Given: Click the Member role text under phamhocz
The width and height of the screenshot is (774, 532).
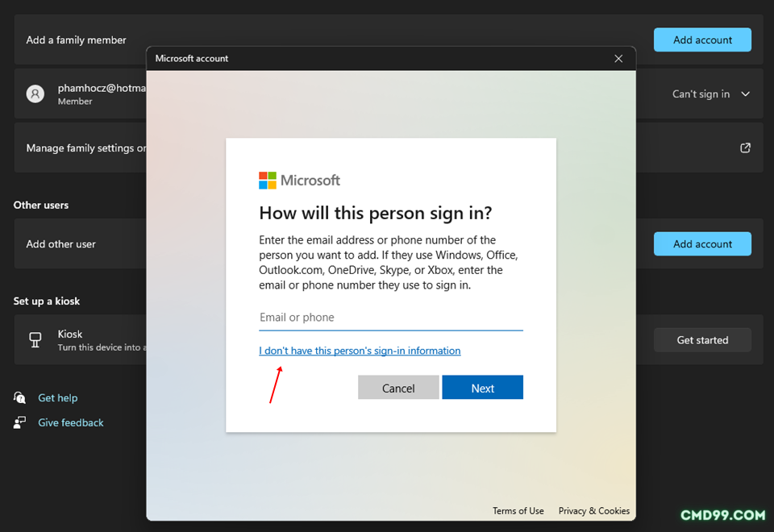Looking at the screenshot, I should 74,102.
